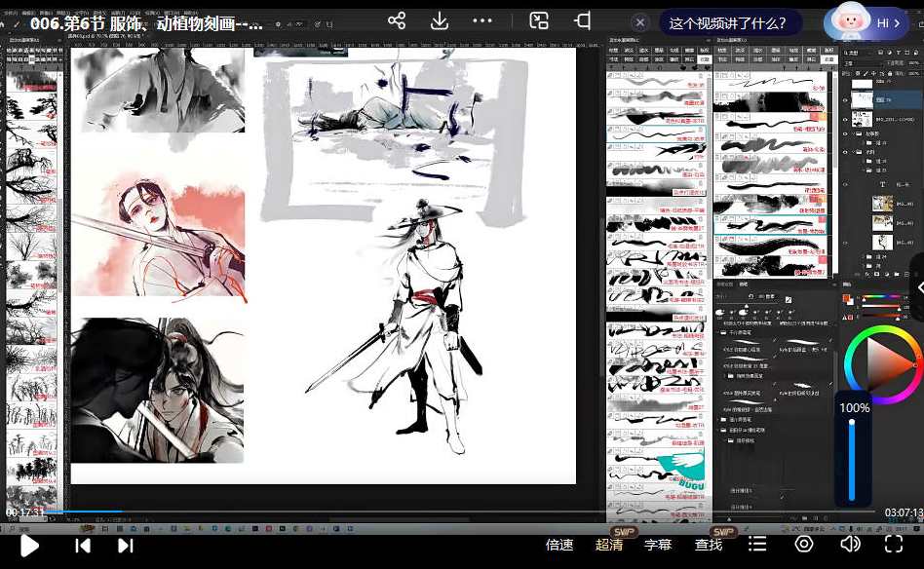Enter fullscreen with the expand icon
The image size is (924, 569).
click(x=894, y=545)
